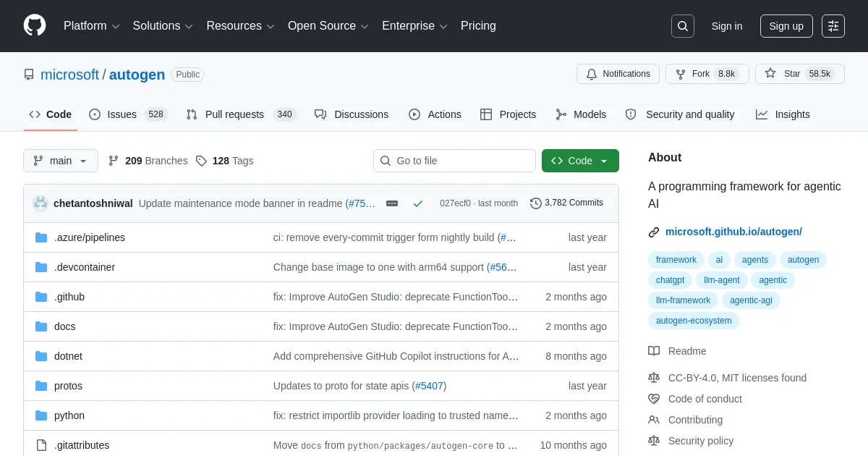The height and width of the screenshot is (456, 868).
Task: Click Sign in link
Action: [x=726, y=26]
